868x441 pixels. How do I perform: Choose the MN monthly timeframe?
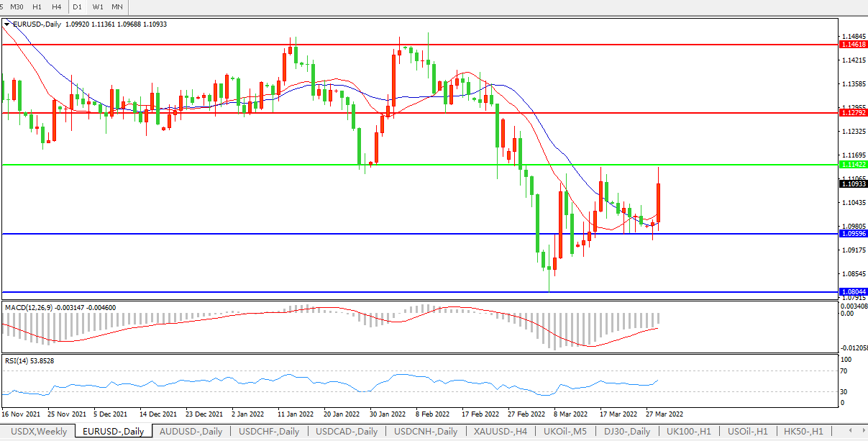coord(117,6)
